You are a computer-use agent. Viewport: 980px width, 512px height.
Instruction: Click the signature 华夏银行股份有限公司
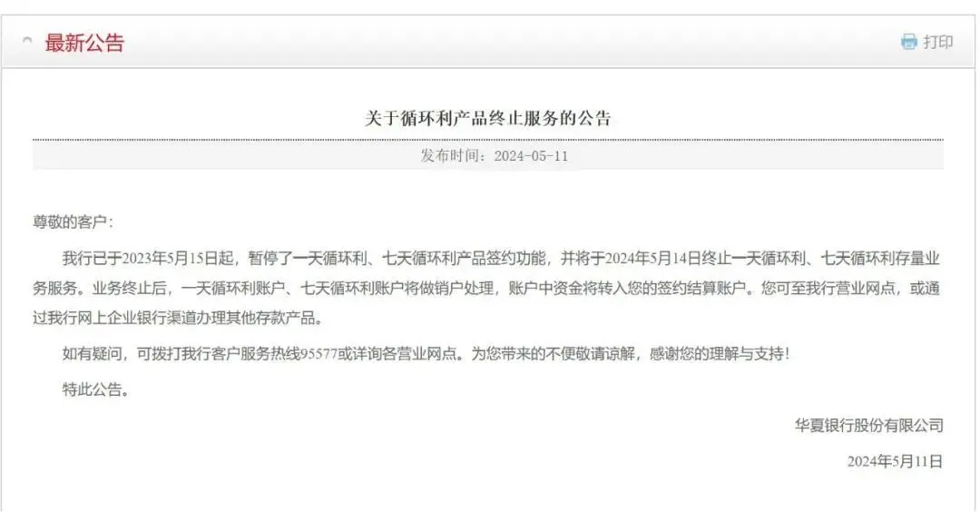point(868,426)
